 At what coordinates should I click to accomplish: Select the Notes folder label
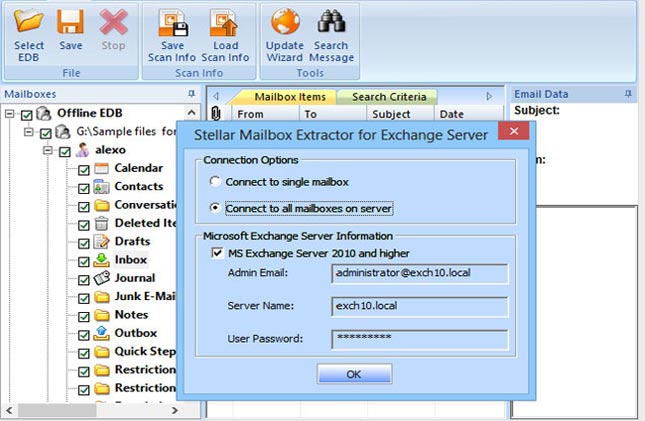click(131, 315)
